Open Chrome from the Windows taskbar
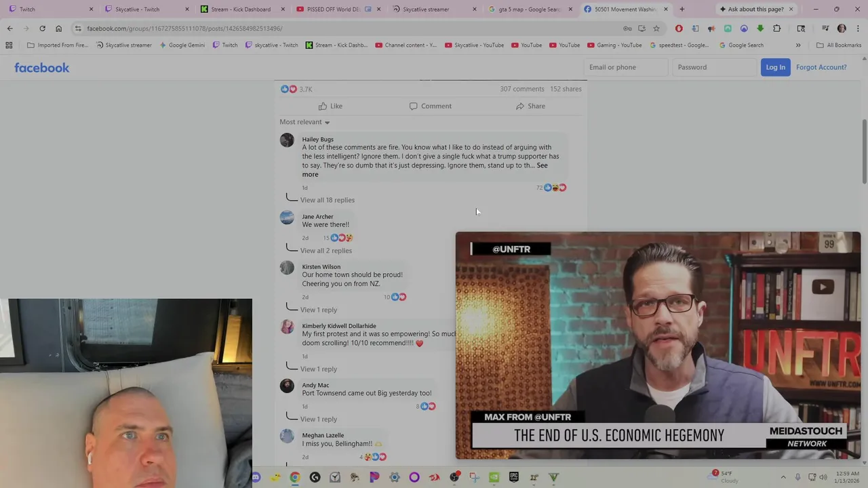The image size is (868, 488). [295, 478]
